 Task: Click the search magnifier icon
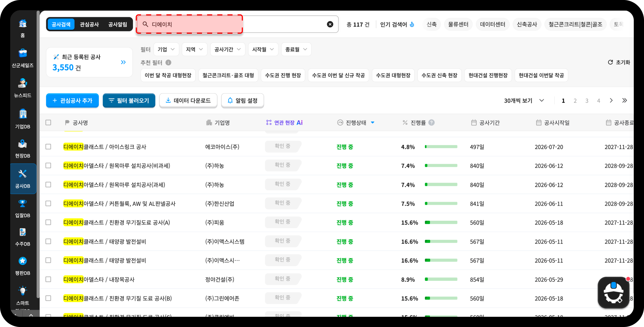pyautogui.click(x=145, y=24)
